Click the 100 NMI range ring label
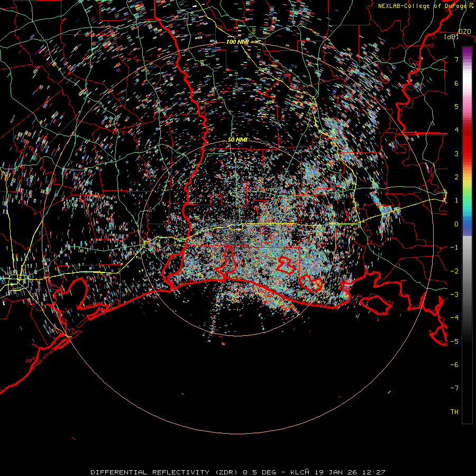This screenshot has width=476, height=476. pos(237,42)
